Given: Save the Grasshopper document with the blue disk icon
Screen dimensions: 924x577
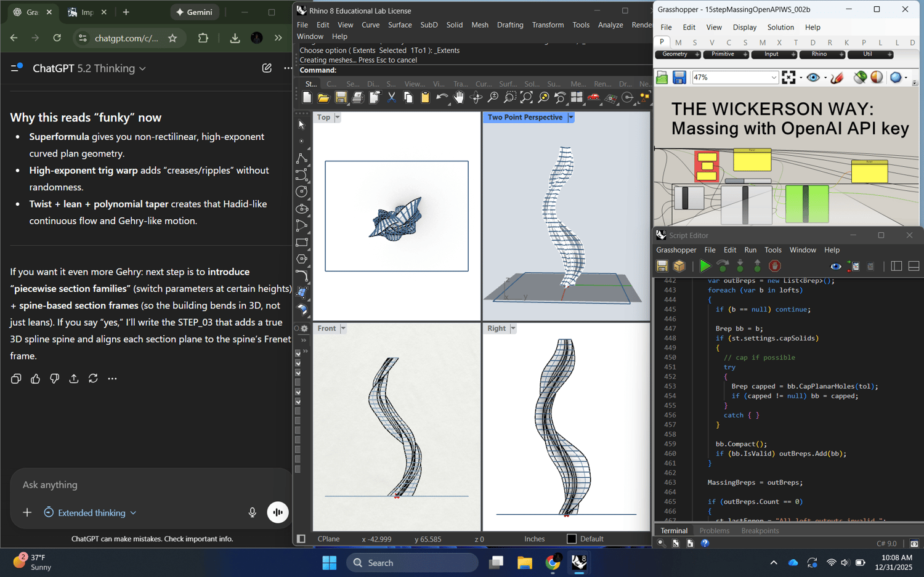Looking at the screenshot, I should [x=679, y=78].
